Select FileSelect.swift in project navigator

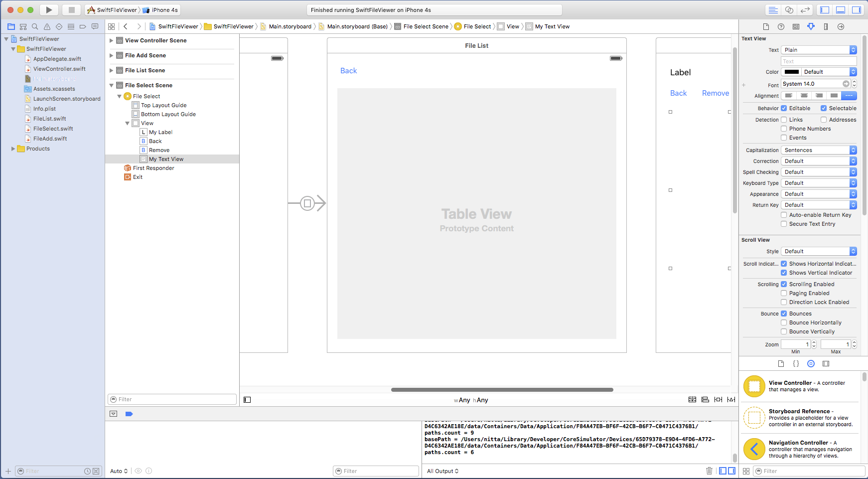[53, 129]
